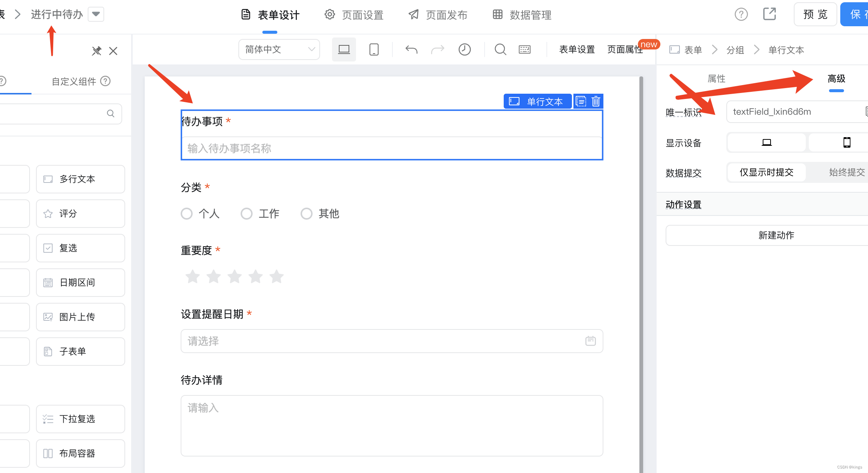This screenshot has width=868, height=473.
Task: Click the keyboard shortcuts icon
Action: 524,49
